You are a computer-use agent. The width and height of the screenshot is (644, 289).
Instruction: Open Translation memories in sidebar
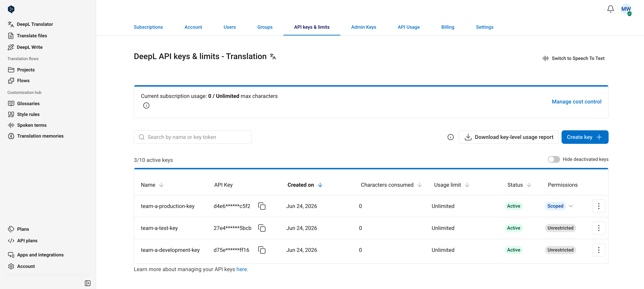pos(36,136)
